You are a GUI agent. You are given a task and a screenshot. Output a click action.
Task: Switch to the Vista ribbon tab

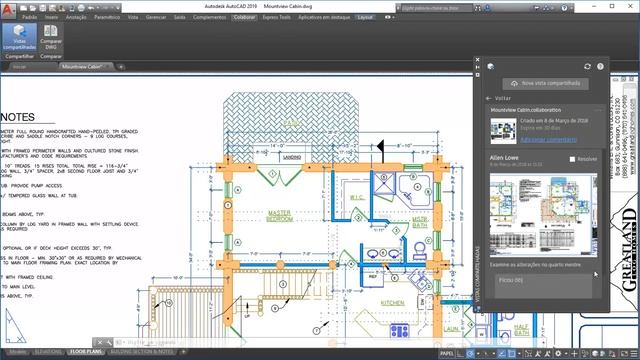coord(133,17)
